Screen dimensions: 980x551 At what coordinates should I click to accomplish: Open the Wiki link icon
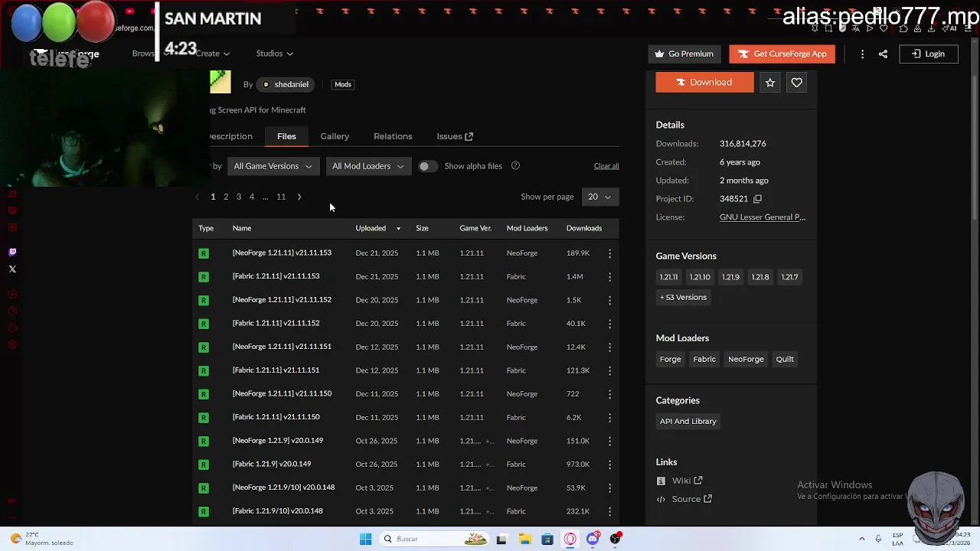661,481
